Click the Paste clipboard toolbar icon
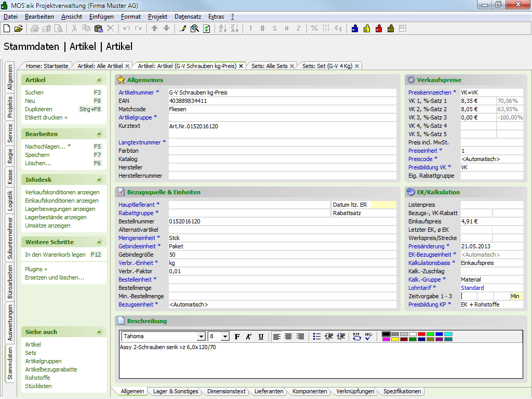 [98, 29]
